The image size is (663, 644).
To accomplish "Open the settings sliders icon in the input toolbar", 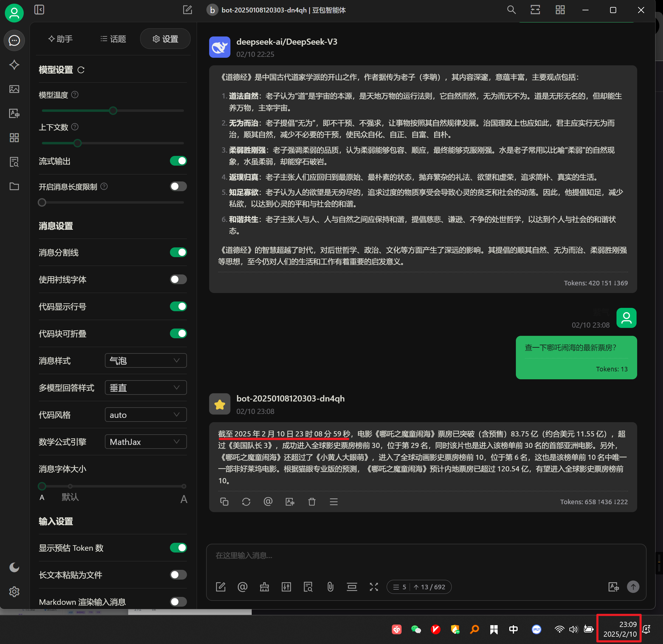I will [286, 587].
